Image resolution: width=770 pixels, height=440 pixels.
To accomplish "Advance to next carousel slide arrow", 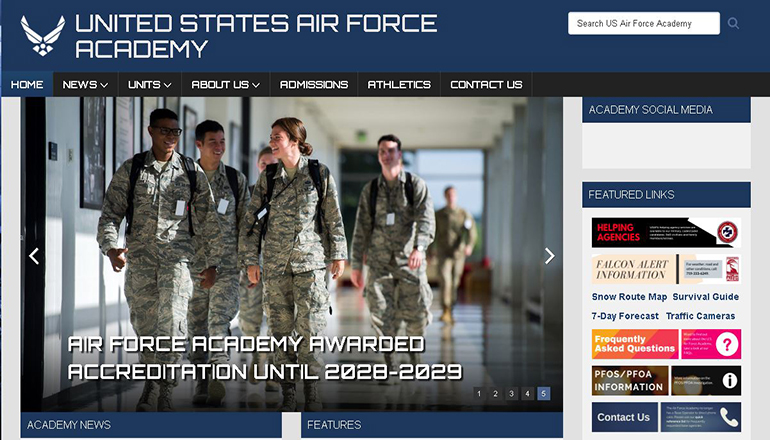I will (x=550, y=256).
